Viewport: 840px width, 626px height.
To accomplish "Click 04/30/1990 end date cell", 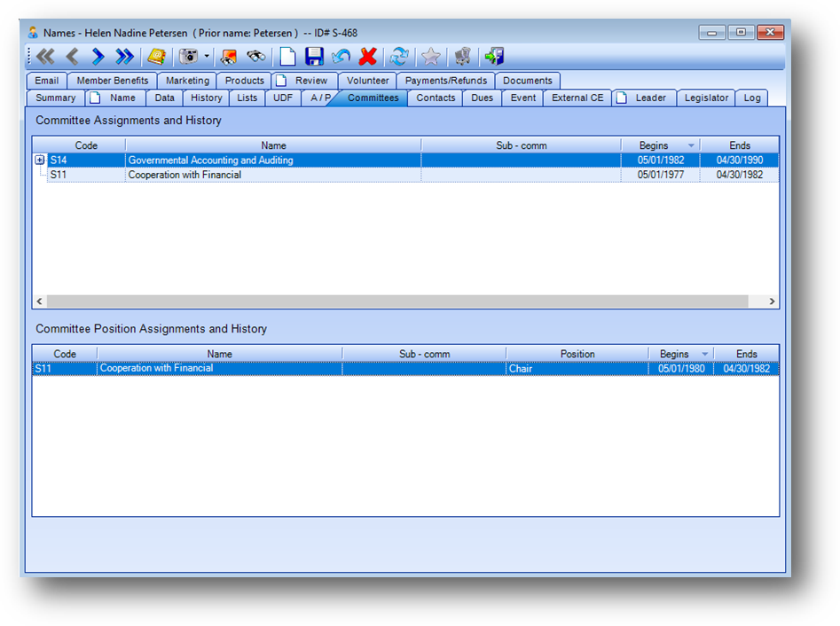I will [739, 160].
